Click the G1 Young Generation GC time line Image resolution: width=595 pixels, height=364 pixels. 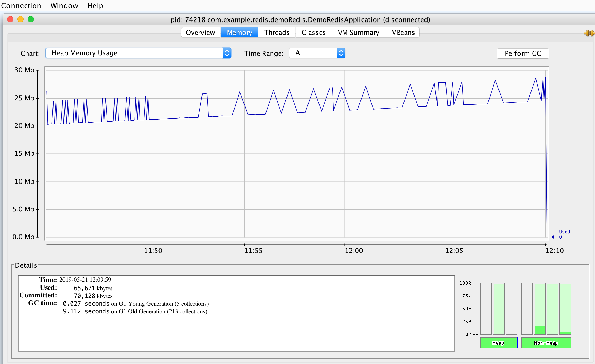136,304
